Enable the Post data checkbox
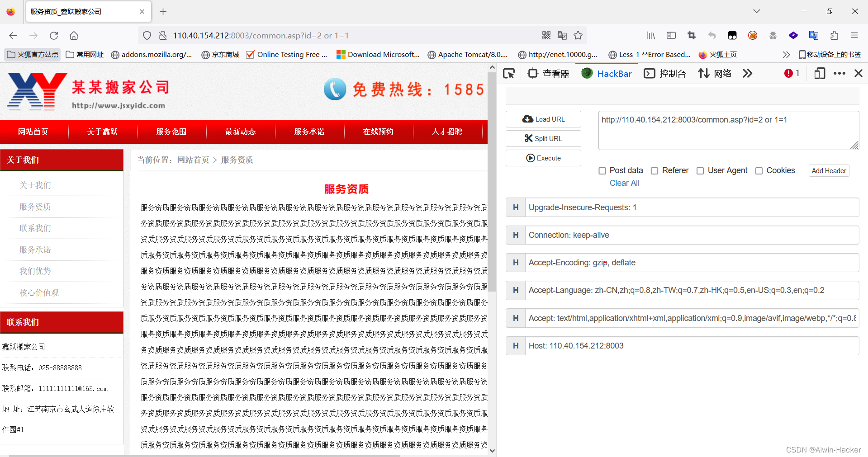The image size is (868, 457). (602, 171)
